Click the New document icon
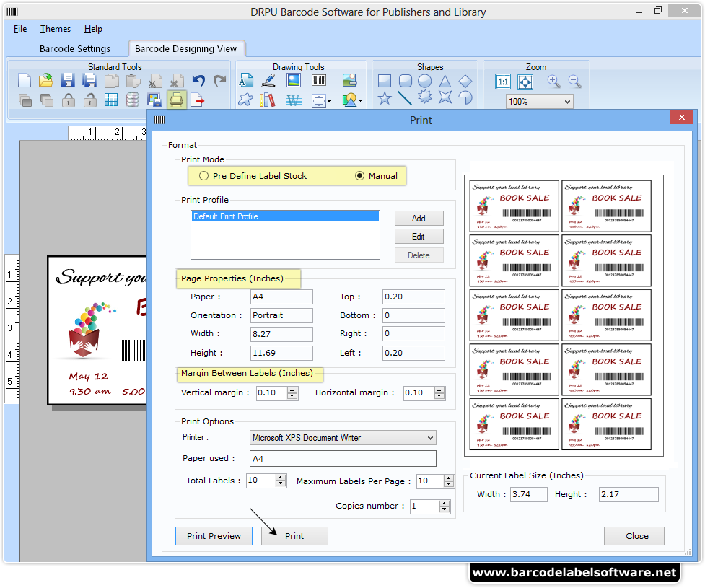This screenshot has height=588, width=705. pyautogui.click(x=25, y=81)
